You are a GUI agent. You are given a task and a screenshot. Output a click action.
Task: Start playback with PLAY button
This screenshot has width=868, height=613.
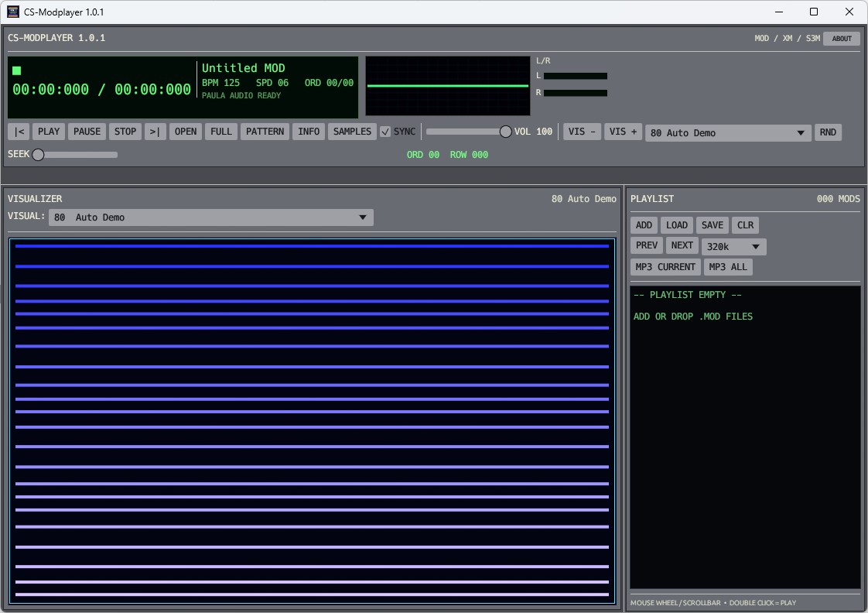pos(49,132)
